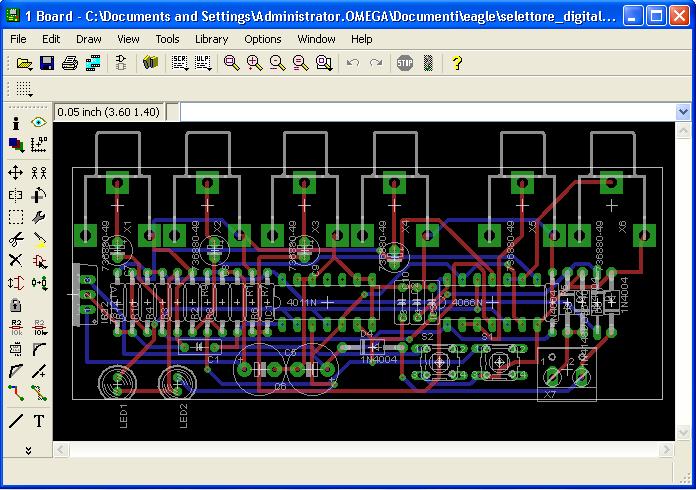Select the Move tool
Viewport: 696px width, 490px height.
pos(16,173)
